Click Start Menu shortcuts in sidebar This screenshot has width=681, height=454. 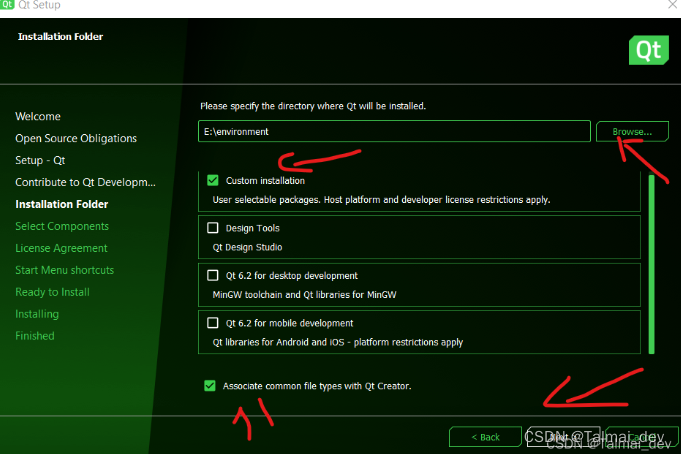64,270
